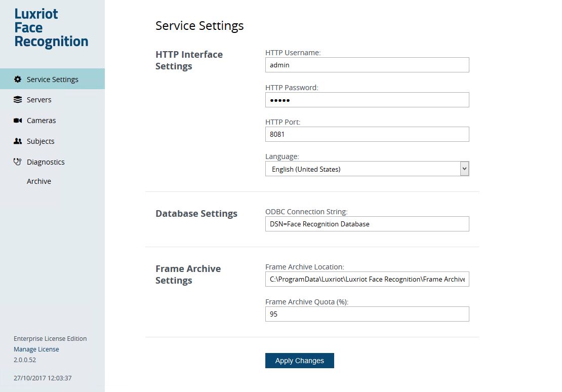Click the Language label
Screen dimensions: 562x392
[282, 156]
